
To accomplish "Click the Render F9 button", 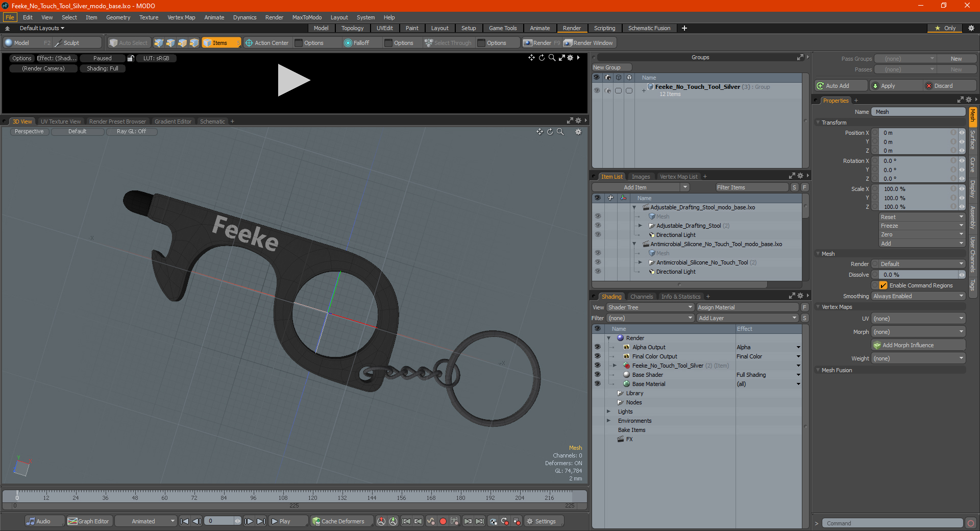I will click(x=542, y=43).
